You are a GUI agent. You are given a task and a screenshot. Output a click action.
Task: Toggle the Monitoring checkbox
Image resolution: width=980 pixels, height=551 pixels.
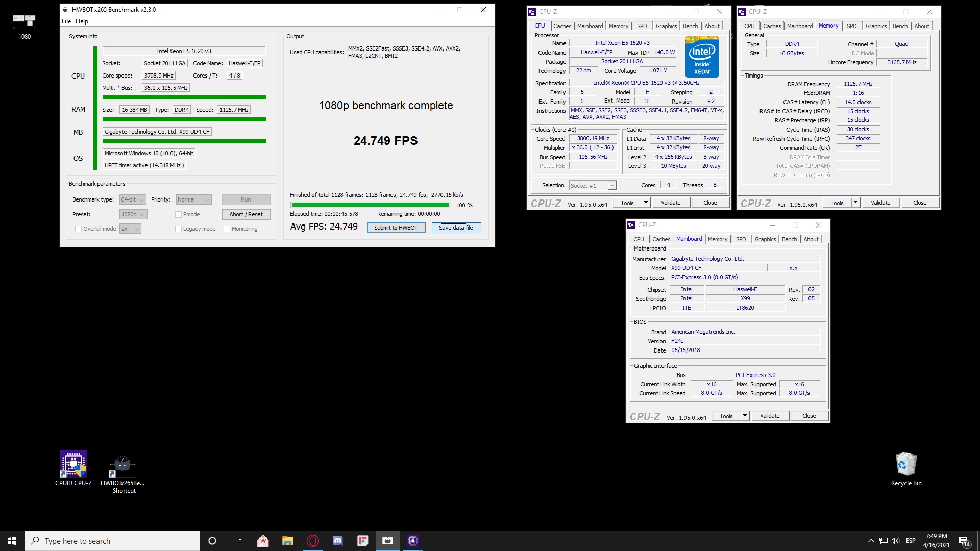pos(227,229)
